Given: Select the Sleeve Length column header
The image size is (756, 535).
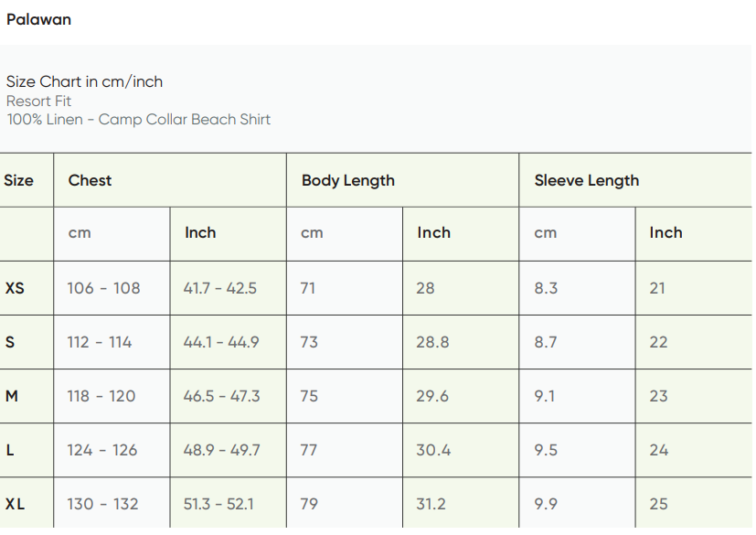Looking at the screenshot, I should click(586, 180).
